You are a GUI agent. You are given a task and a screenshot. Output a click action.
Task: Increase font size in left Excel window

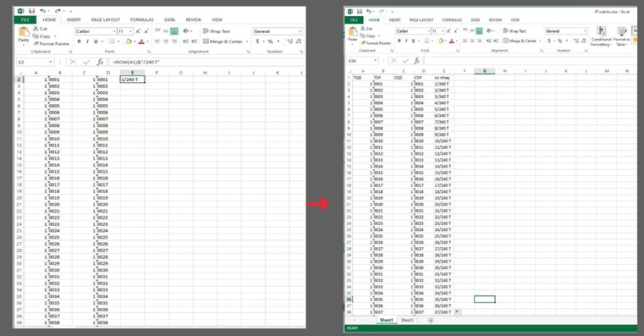coord(138,31)
